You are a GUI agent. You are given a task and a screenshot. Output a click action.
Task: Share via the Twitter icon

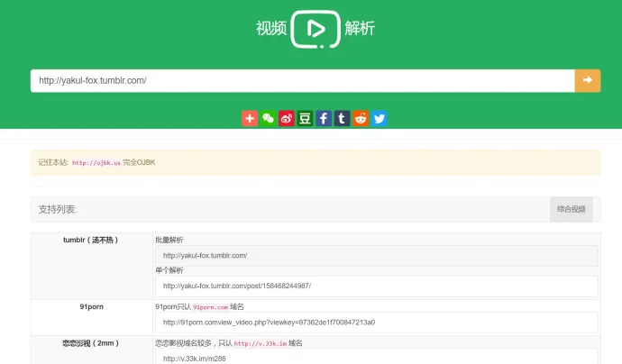coord(379,118)
